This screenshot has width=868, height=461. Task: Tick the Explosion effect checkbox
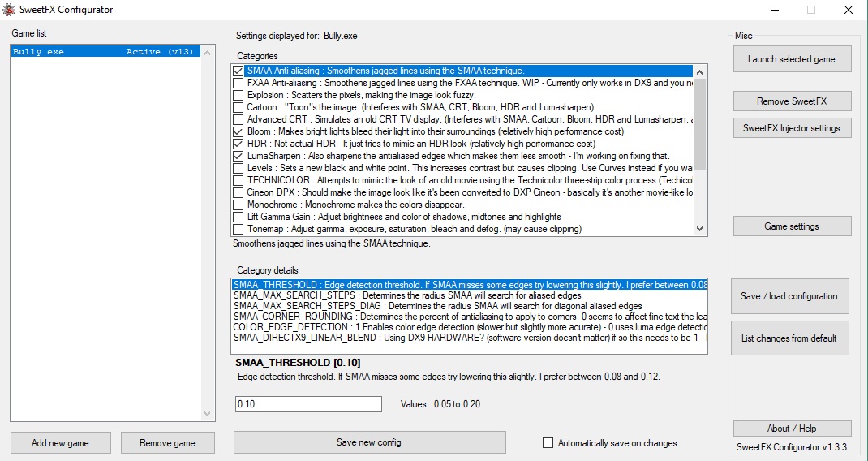[x=238, y=95]
